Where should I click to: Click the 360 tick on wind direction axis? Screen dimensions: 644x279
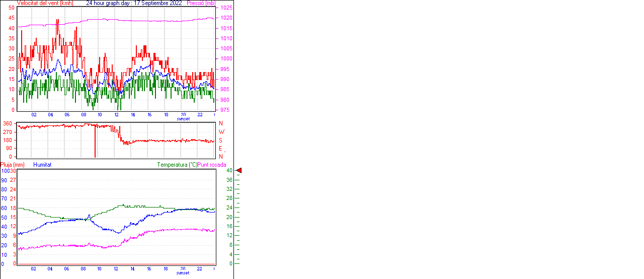(x=8, y=123)
